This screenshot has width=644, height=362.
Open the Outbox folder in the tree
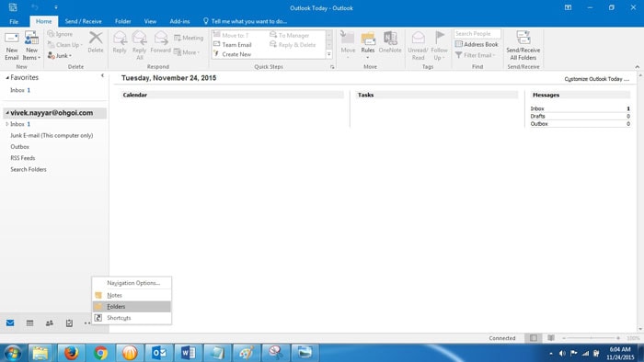pos(19,147)
